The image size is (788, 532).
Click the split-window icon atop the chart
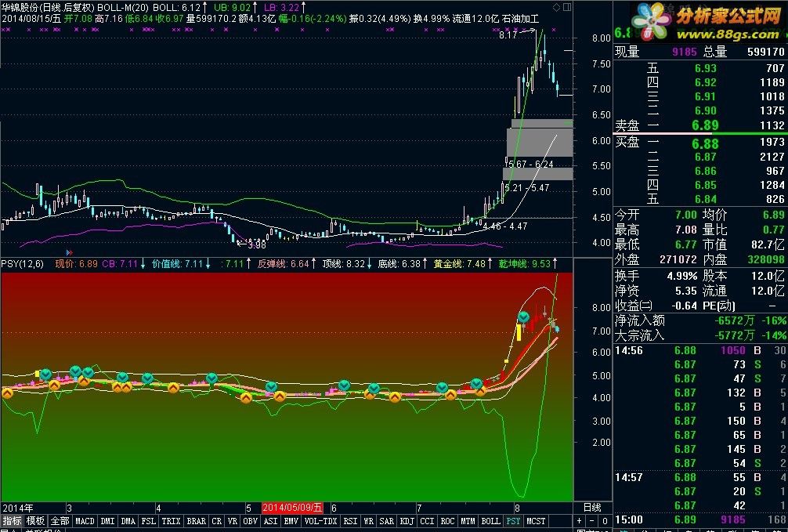[x=567, y=7]
